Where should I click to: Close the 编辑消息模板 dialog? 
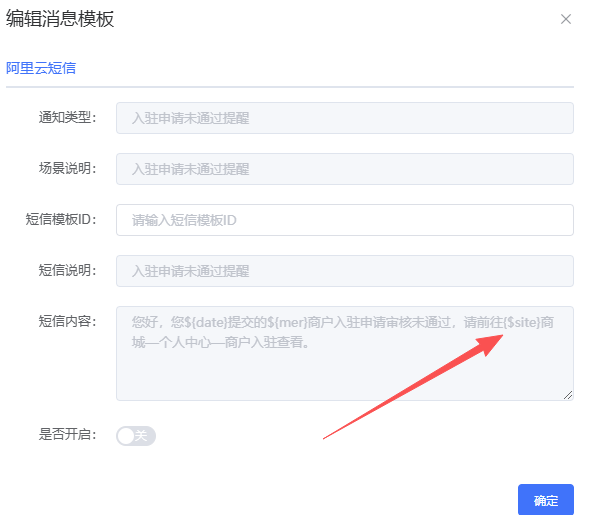(566, 19)
